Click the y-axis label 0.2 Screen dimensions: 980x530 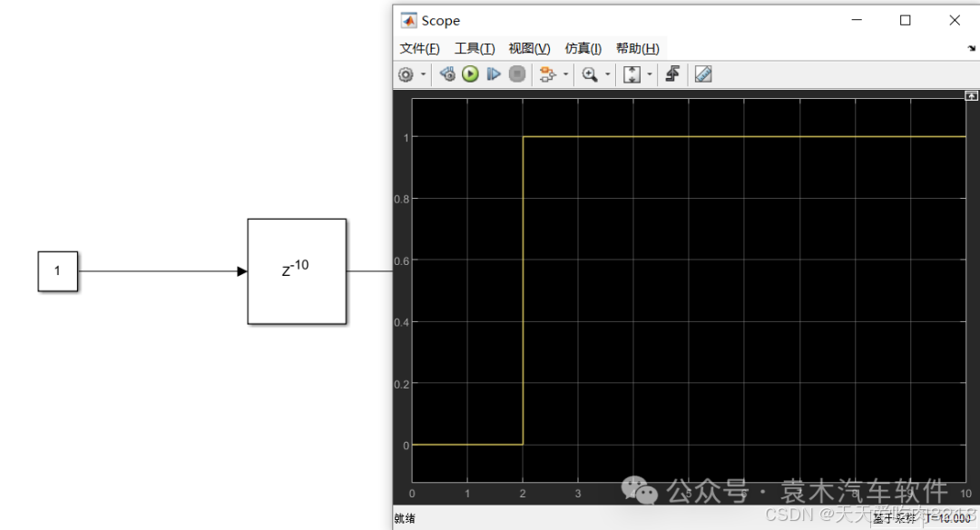click(401, 384)
